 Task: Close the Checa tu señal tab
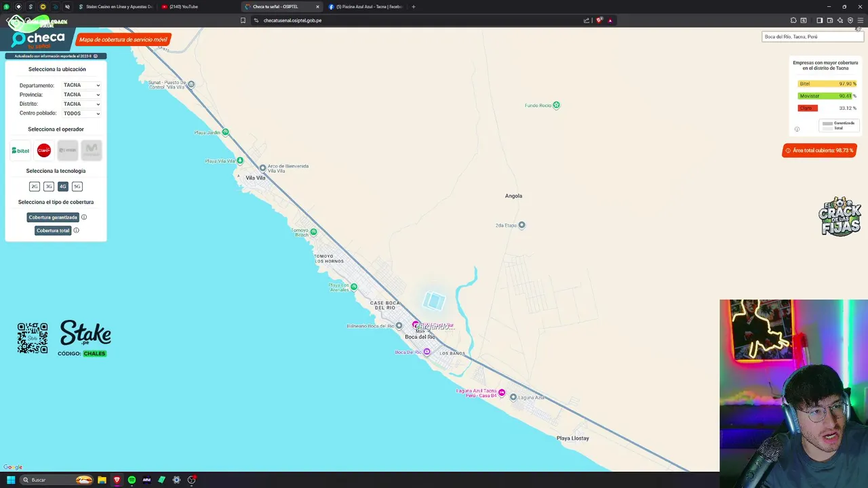point(317,7)
